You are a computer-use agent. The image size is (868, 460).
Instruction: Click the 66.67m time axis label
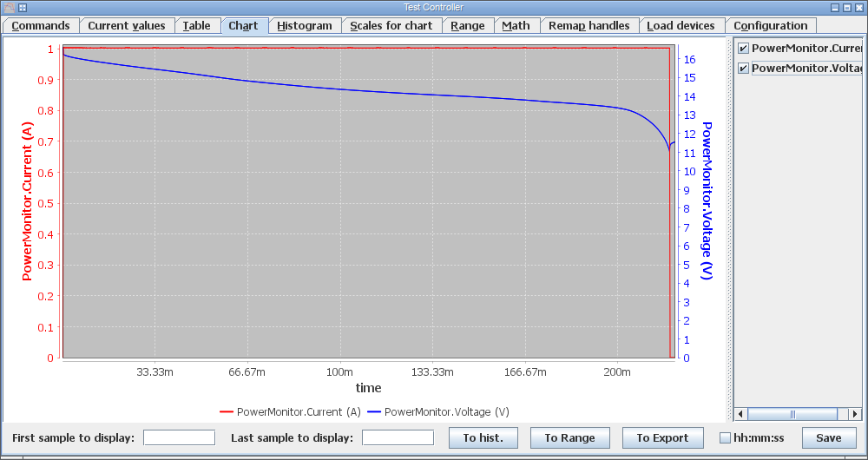click(247, 372)
